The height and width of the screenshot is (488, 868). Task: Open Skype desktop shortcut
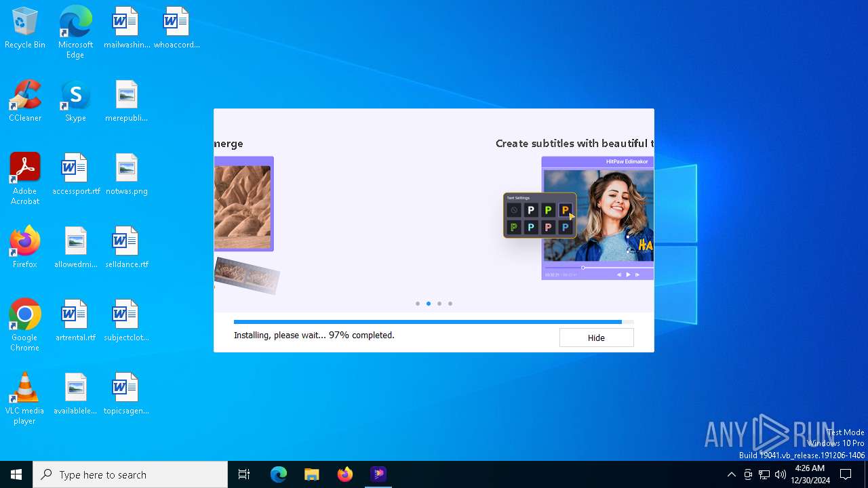click(x=75, y=102)
